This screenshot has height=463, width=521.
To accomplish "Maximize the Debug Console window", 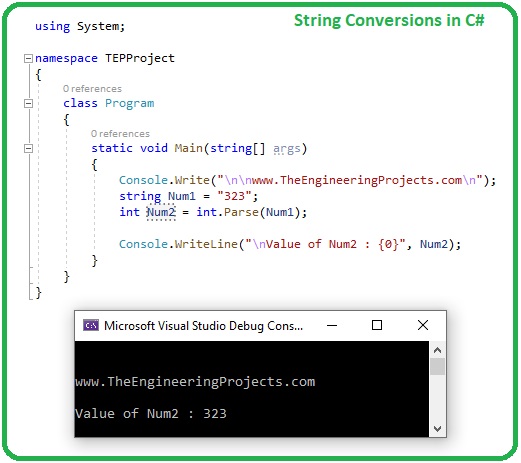I will point(377,325).
